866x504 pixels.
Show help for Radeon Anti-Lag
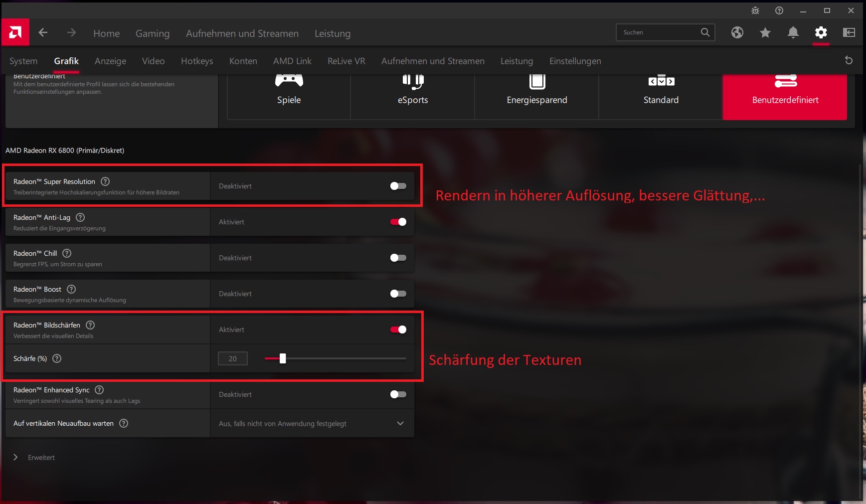tap(80, 217)
